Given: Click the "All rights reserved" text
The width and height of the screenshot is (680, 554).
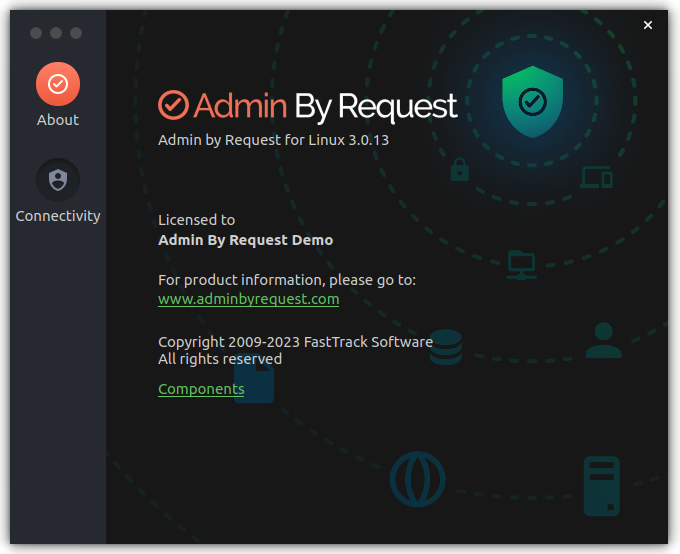Looking at the screenshot, I should click(x=220, y=359).
